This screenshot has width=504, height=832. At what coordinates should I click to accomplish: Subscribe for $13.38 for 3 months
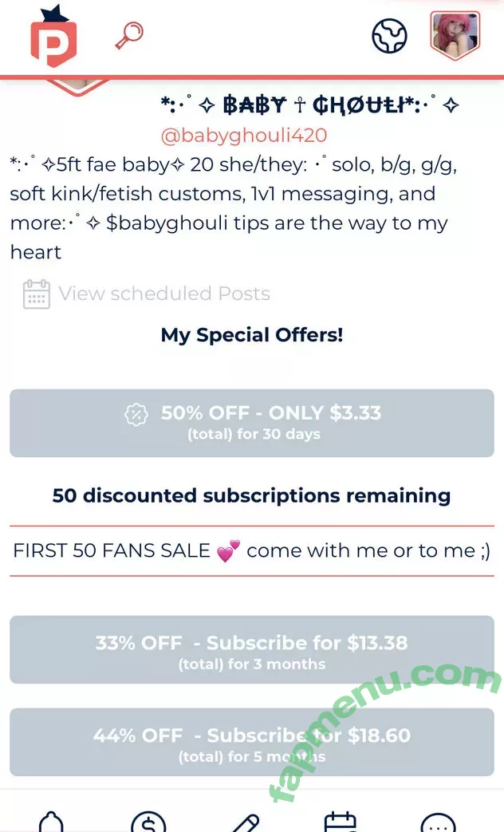[252, 650]
